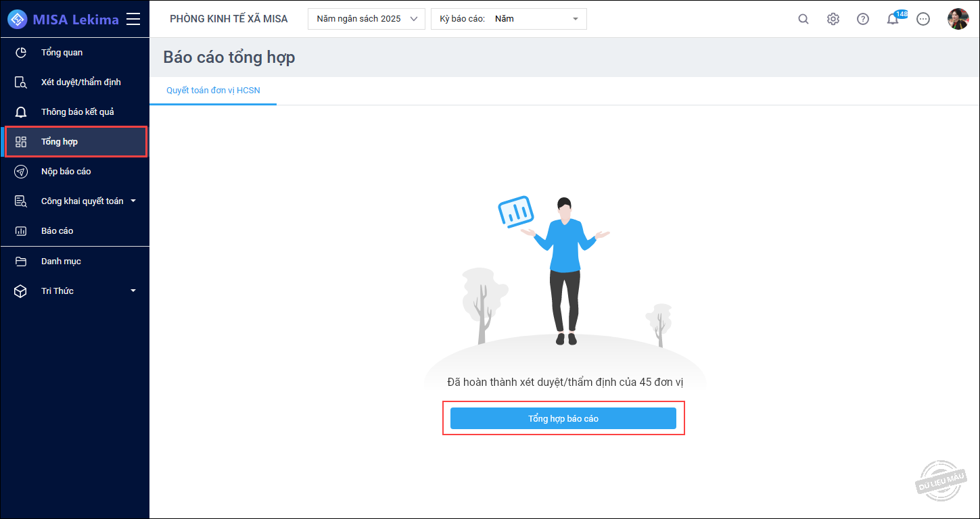Screen dimensions: 980x519
Task: Open Xét duyệt/thẩm định menu item
Action: pos(80,82)
